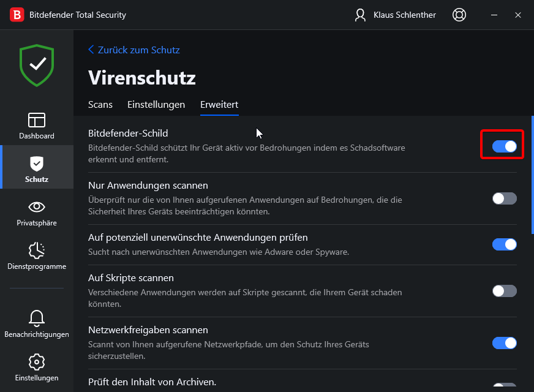Disable the Bitdefender-Schild toggle
Screen dimensions: 534x392
coord(504,146)
